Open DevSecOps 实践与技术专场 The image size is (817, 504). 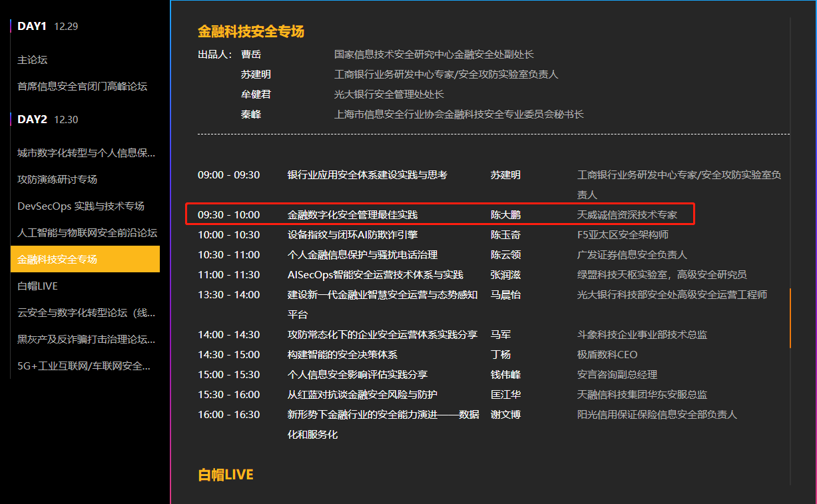click(85, 206)
